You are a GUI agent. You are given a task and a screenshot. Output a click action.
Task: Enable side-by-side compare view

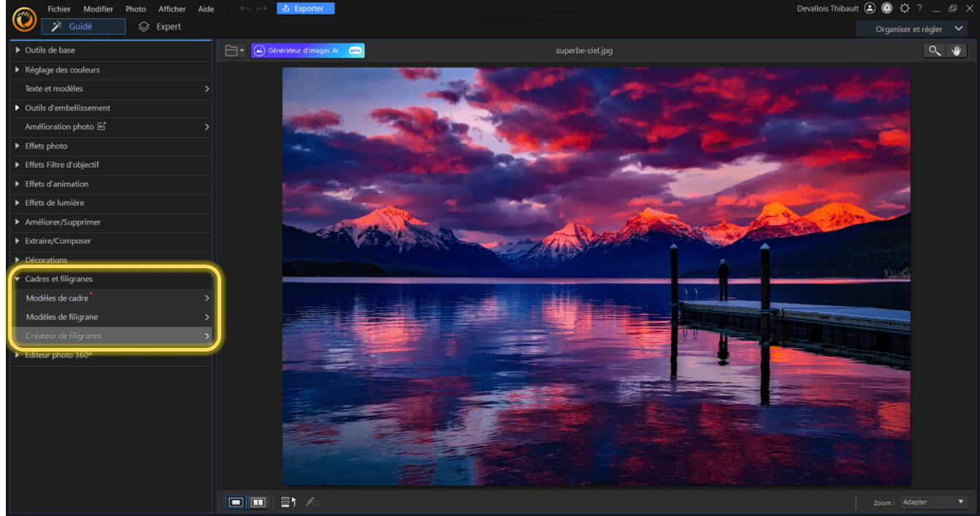(x=258, y=502)
